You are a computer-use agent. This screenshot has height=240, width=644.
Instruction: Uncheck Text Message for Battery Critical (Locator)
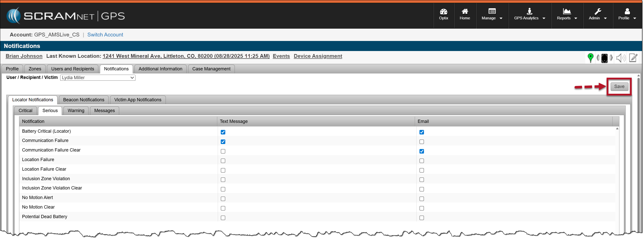223,132
